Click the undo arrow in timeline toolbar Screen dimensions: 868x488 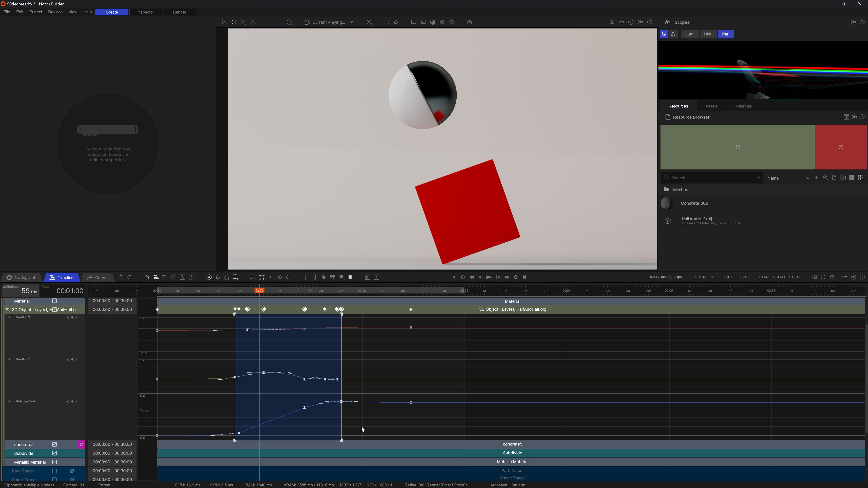point(121,277)
